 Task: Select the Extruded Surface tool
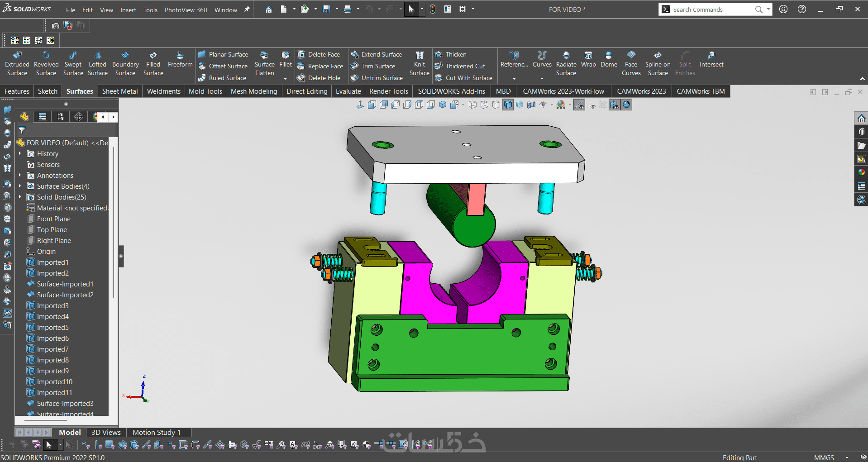pyautogui.click(x=17, y=63)
